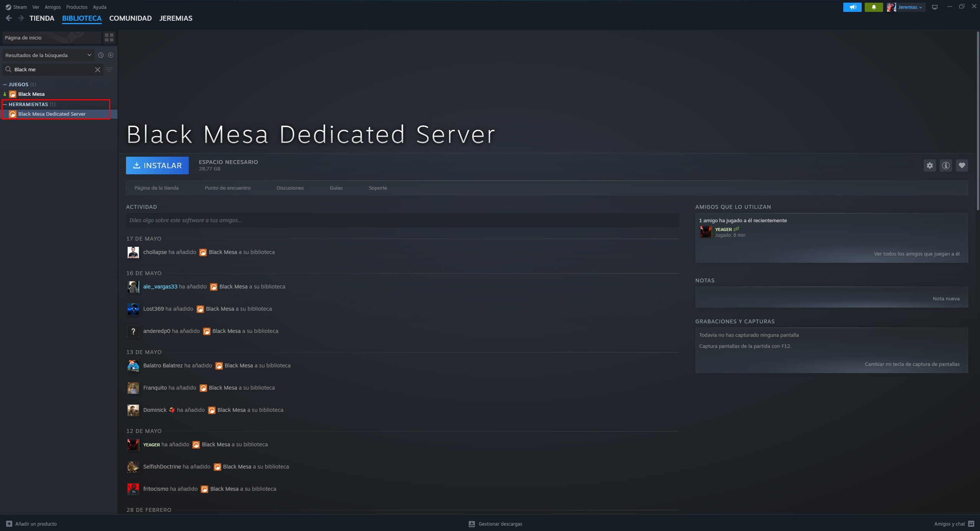Open SelfishDoctrine's avatar
Image resolution: width=980 pixels, height=531 pixels.
click(x=133, y=467)
